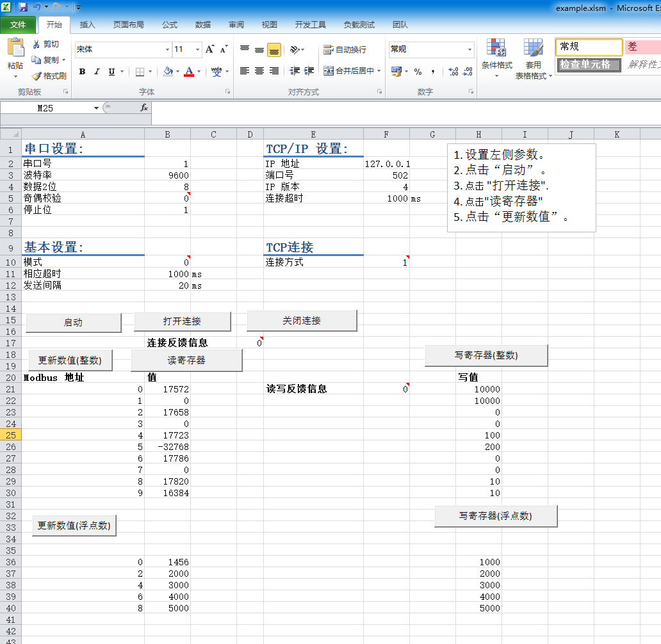Open the 开发工具 (Developer) tab

tap(311, 25)
